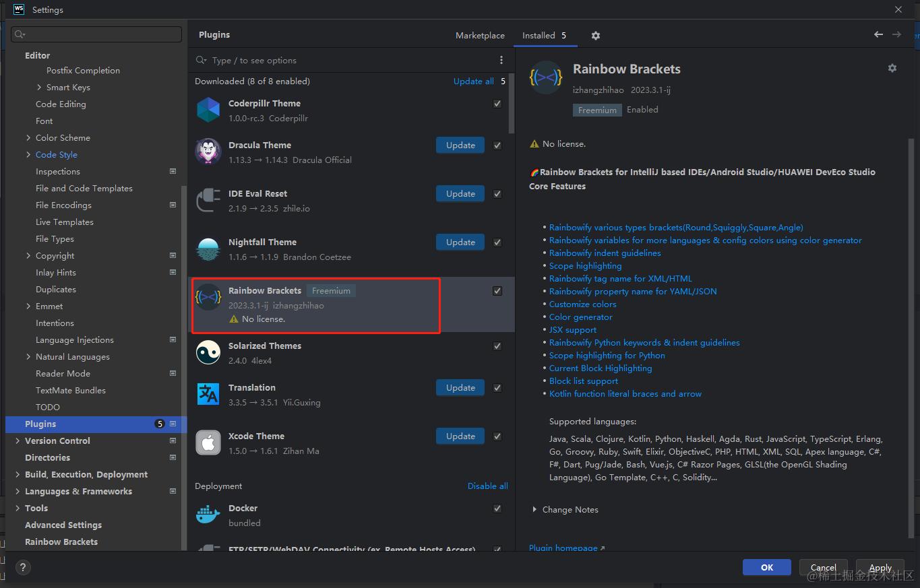
Task: Expand the Emmet settings node
Action: [x=28, y=306]
